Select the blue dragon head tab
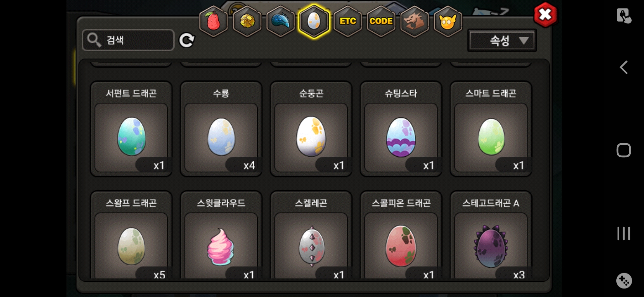644x297 pixels. (x=281, y=21)
